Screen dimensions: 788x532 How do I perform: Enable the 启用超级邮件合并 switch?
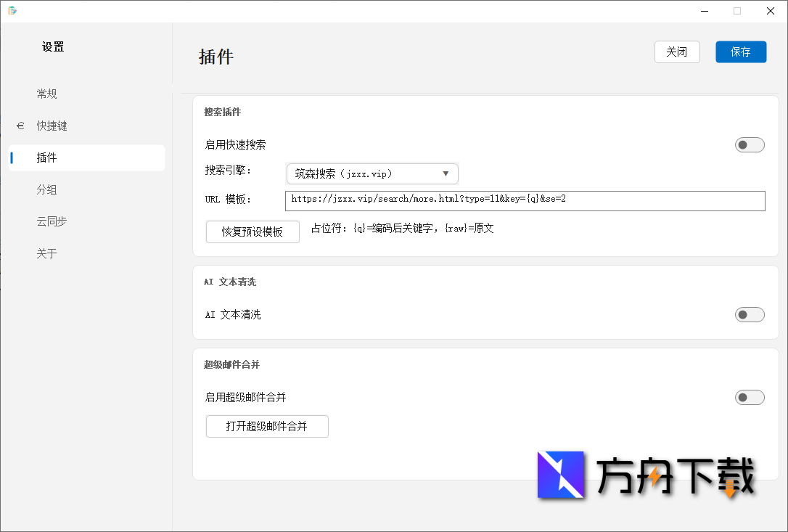coord(749,397)
